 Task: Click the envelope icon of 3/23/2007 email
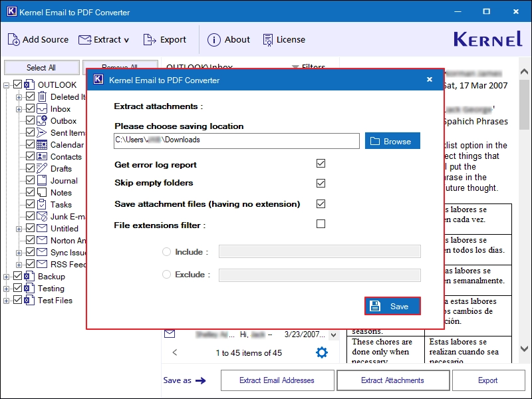(170, 334)
